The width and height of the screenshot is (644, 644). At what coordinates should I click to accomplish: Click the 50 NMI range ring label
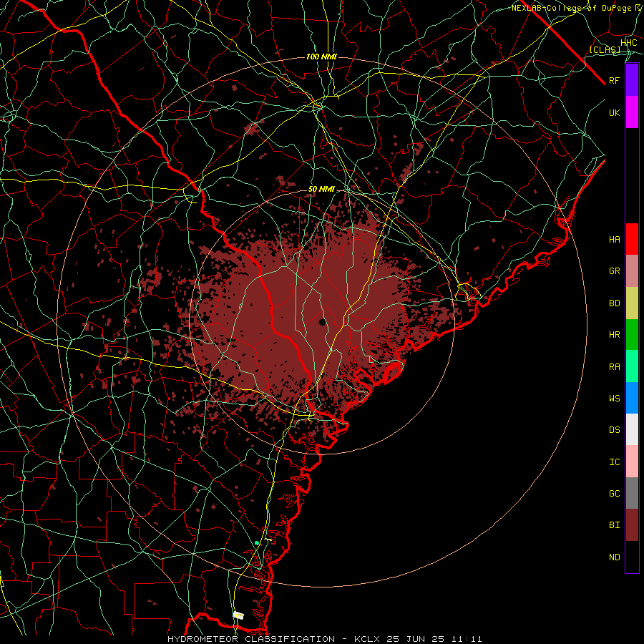(x=321, y=190)
